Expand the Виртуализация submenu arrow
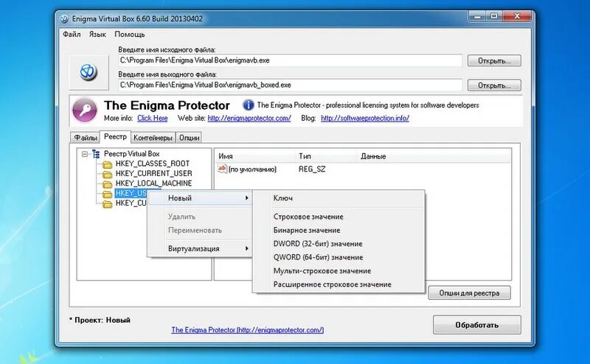590x364 pixels. coord(246,248)
